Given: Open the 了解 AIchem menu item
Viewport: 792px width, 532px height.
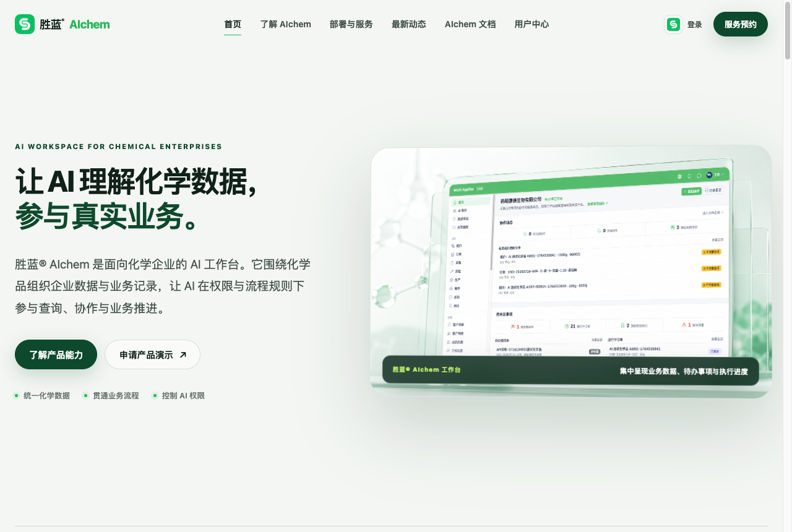Looking at the screenshot, I should (286, 24).
